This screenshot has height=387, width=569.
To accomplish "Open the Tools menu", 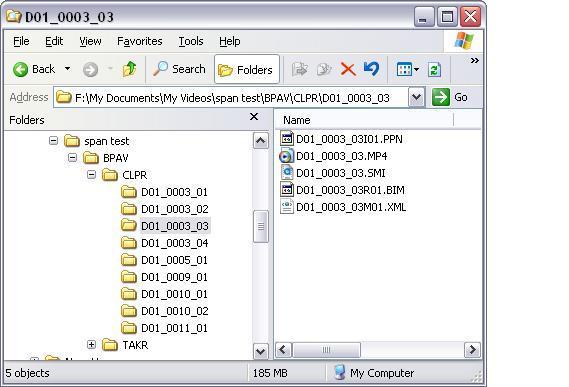I will (x=191, y=41).
